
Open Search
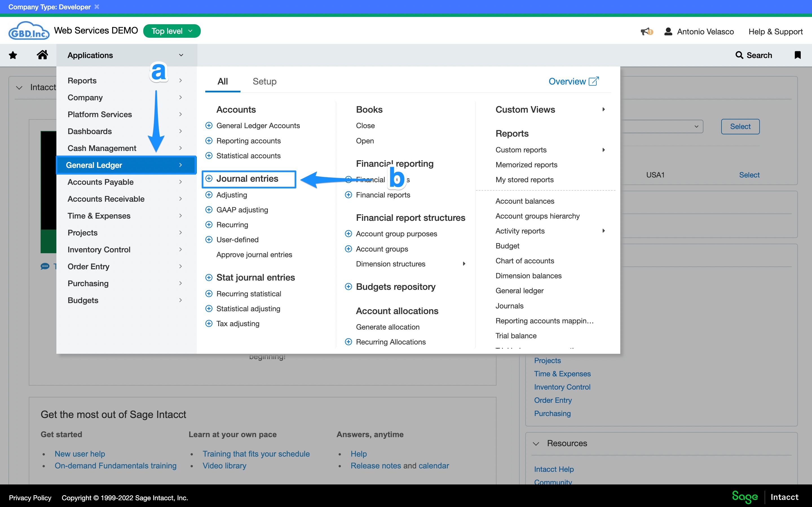click(x=754, y=55)
